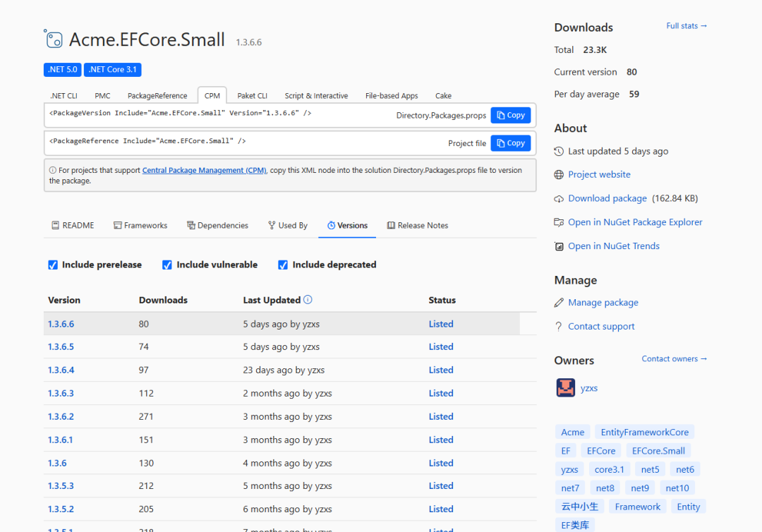Click the yzxs owner avatar
This screenshot has height=532, width=762.
[565, 387]
